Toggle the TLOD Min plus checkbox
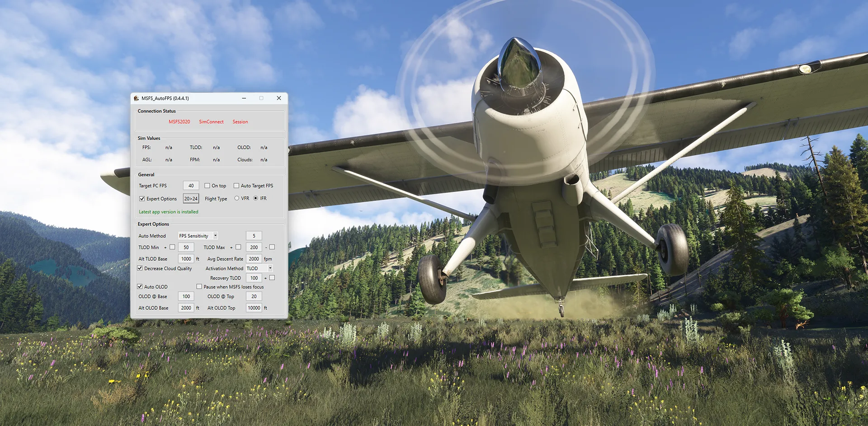 coord(172,247)
